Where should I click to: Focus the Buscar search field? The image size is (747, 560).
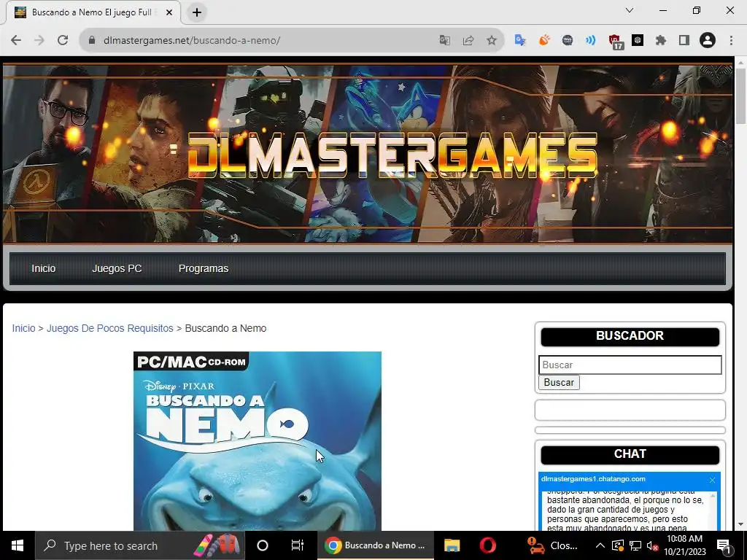(x=630, y=365)
